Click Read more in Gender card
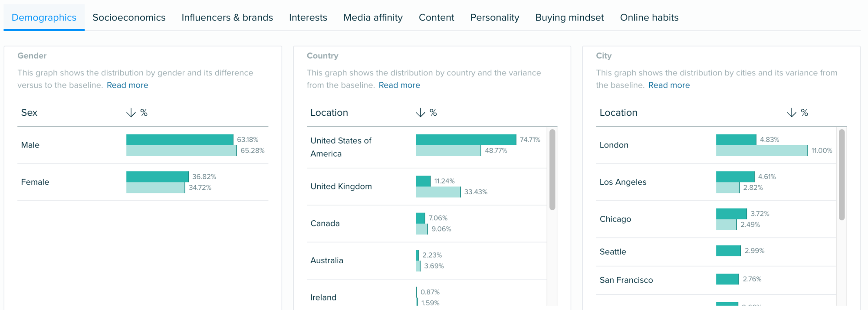Viewport: 868px width, 310px height. [x=127, y=85]
